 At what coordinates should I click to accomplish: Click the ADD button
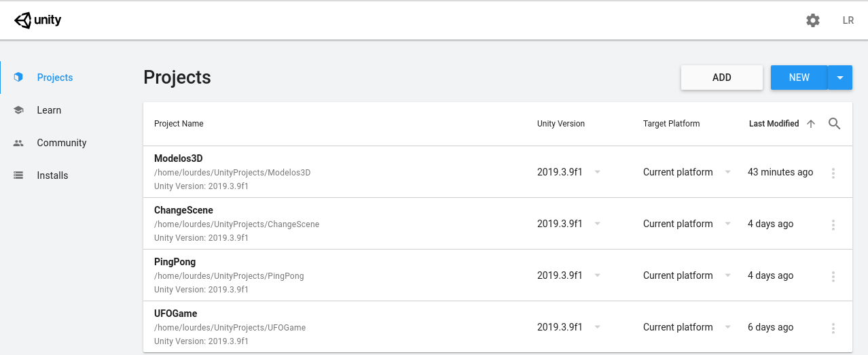722,78
